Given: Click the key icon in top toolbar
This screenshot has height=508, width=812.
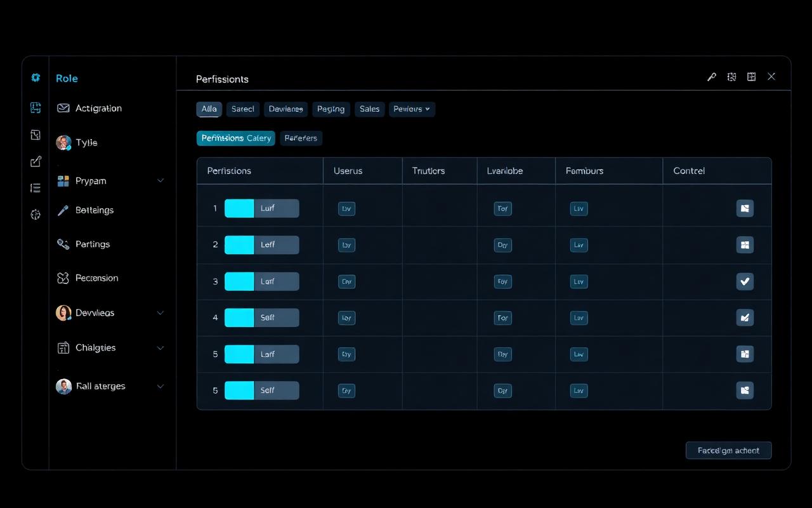Looking at the screenshot, I should (x=712, y=77).
